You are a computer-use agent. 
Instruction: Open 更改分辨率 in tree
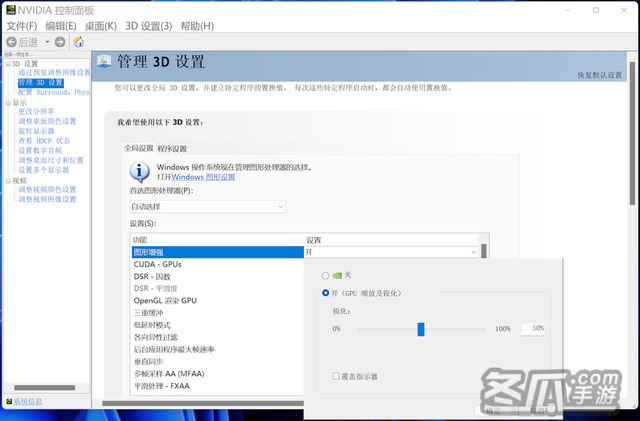point(36,111)
